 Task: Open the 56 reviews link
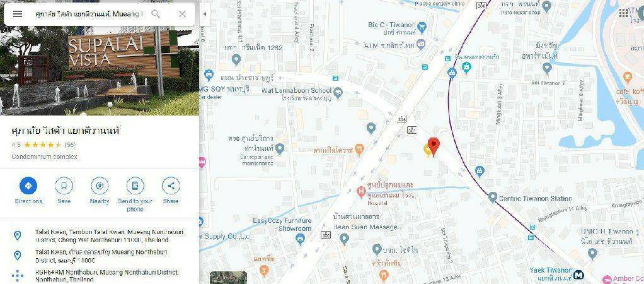coord(70,145)
